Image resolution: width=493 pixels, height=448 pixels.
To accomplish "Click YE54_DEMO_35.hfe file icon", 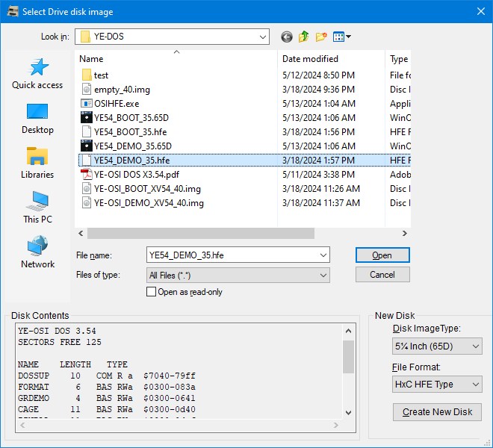I will [x=87, y=160].
